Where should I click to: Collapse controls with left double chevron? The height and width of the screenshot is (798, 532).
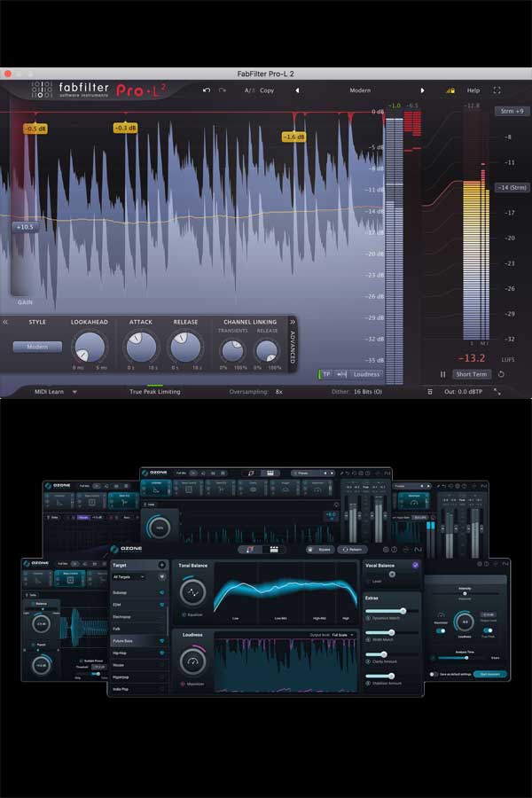(5, 322)
